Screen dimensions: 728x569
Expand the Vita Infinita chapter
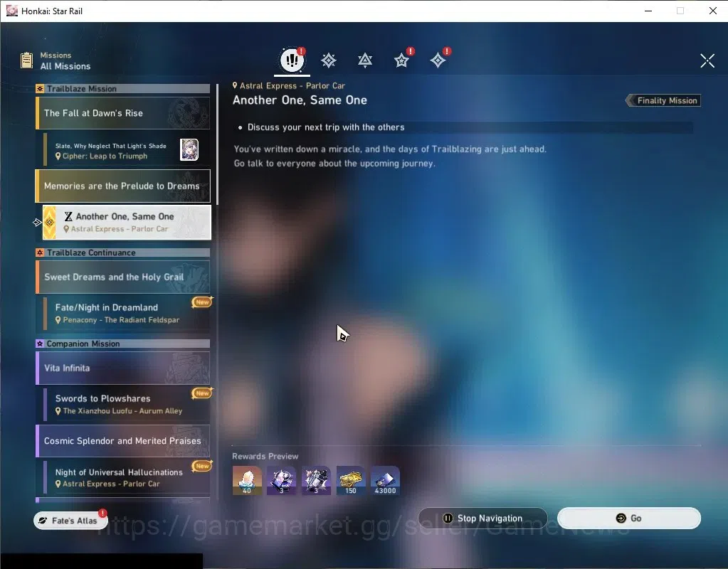click(x=122, y=368)
